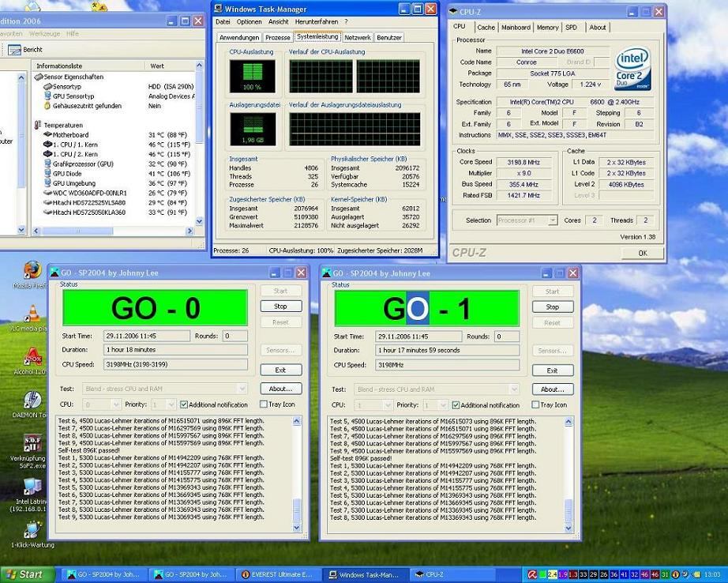Click the thermometer icon beside Temperaturen

coord(38,125)
